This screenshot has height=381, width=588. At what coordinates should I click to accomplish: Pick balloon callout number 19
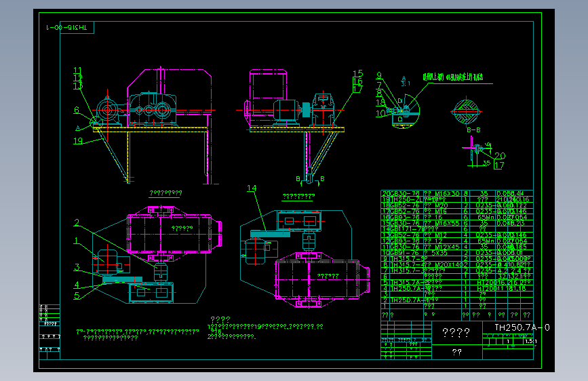click(x=77, y=141)
